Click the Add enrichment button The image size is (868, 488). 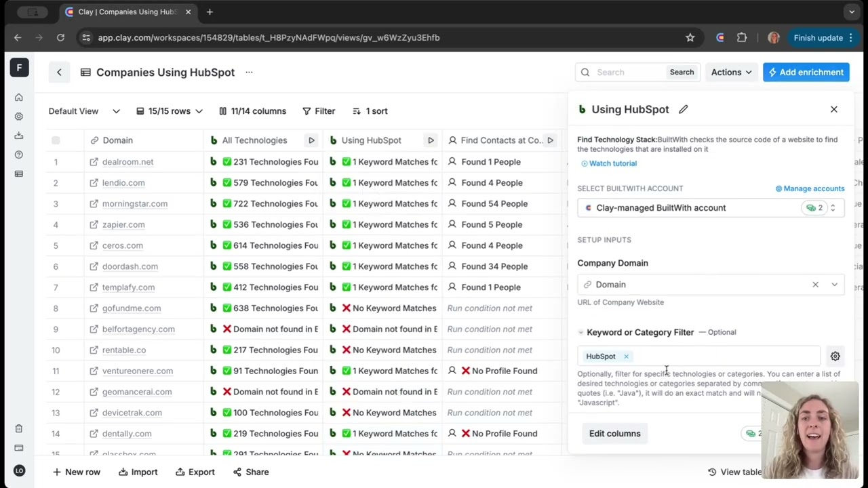[x=806, y=73]
